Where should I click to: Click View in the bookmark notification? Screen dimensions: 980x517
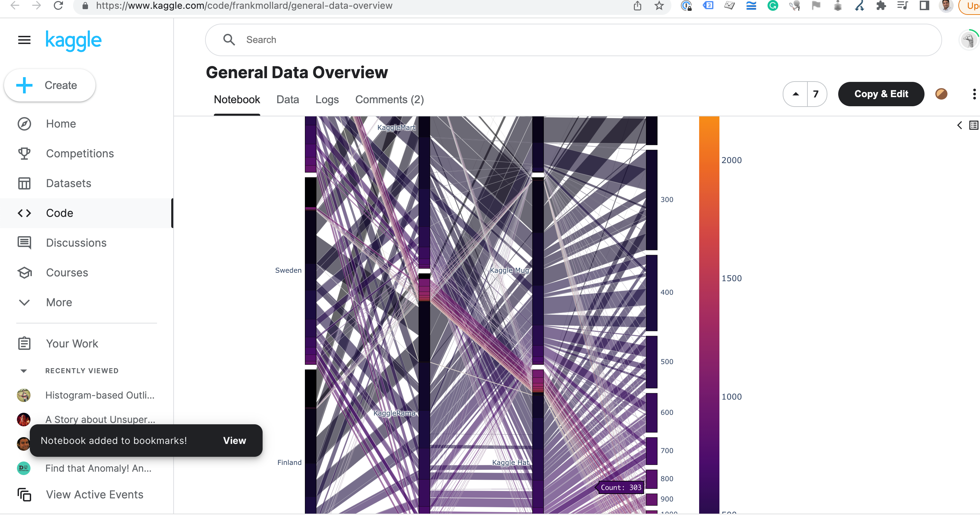[x=235, y=441]
